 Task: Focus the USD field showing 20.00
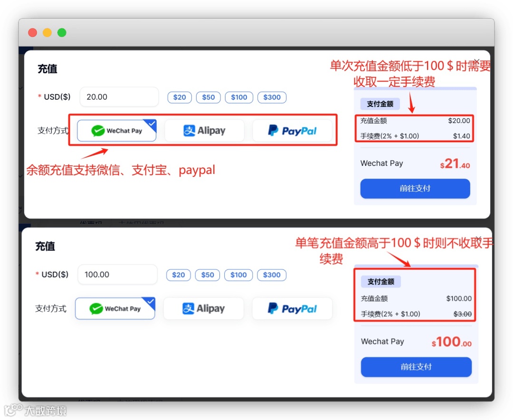coord(119,97)
